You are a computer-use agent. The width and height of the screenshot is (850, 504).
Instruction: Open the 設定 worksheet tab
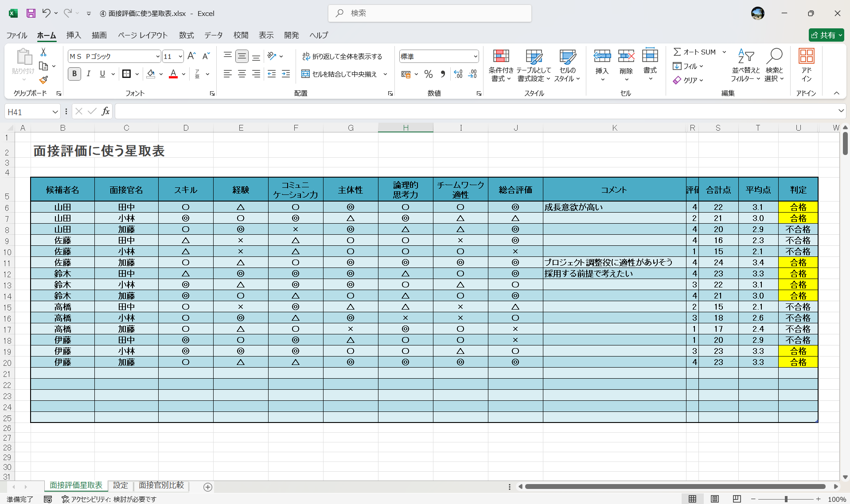coord(120,485)
